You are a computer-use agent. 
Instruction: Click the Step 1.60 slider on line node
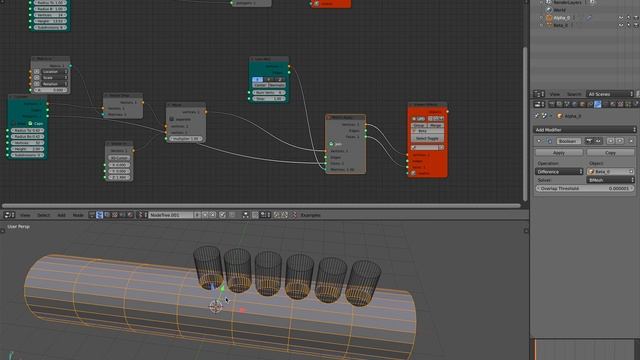pyautogui.click(x=269, y=99)
